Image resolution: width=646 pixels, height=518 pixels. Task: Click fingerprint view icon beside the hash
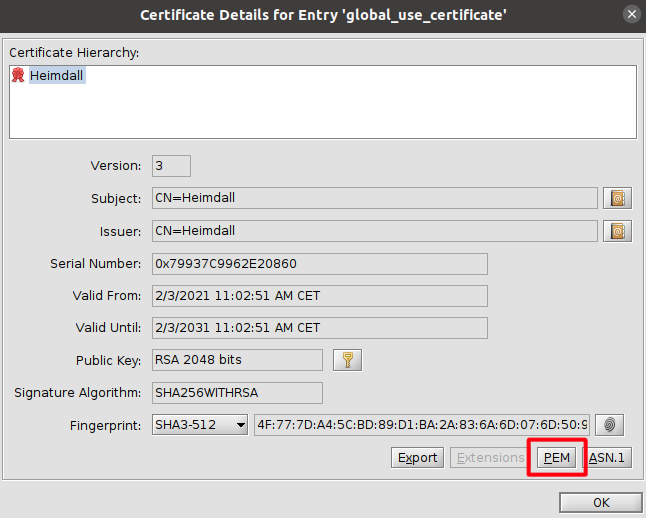click(x=613, y=425)
